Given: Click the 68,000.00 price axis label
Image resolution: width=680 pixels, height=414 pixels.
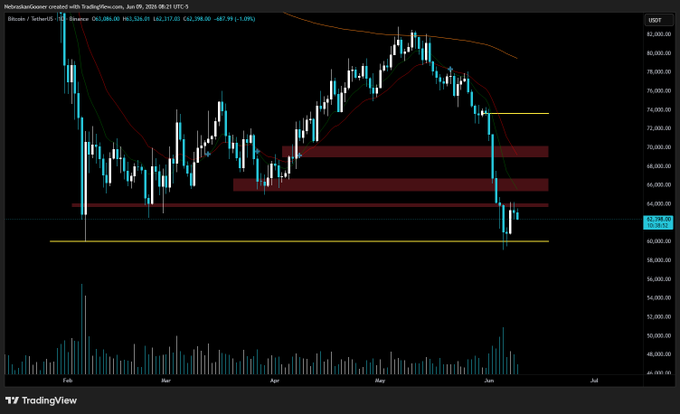Looking at the screenshot, I should point(659,166).
